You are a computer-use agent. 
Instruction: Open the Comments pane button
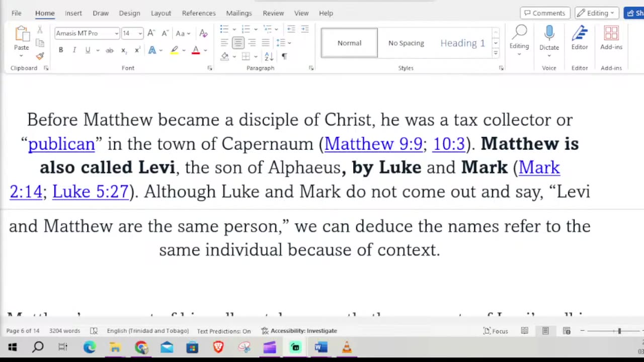545,13
